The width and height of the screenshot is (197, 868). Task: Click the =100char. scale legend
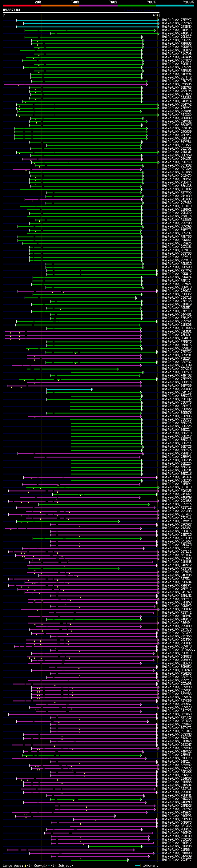pos(146,866)
